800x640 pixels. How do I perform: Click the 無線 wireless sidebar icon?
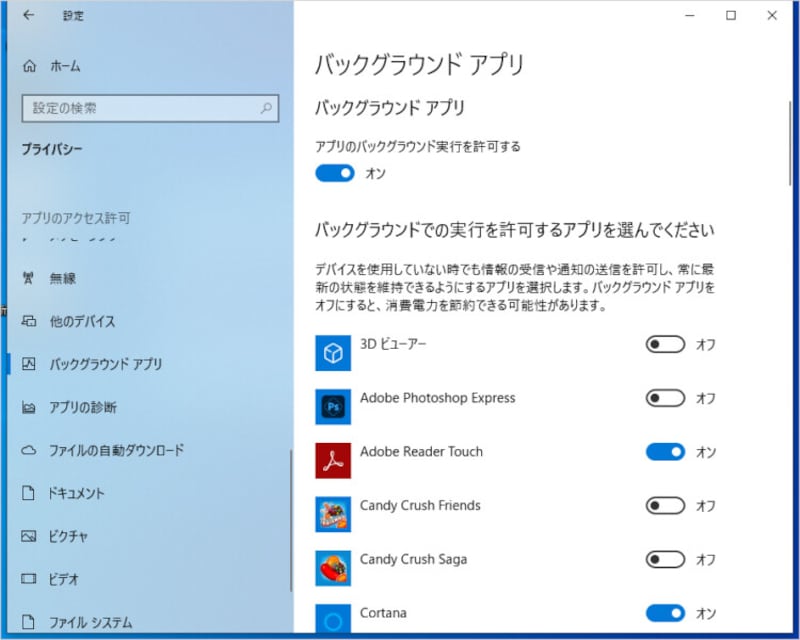[27, 279]
